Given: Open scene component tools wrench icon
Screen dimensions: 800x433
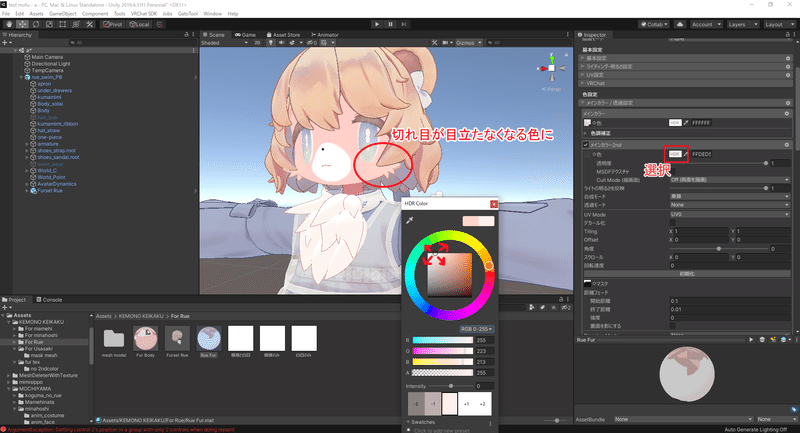Looking at the screenshot, I should pos(435,43).
